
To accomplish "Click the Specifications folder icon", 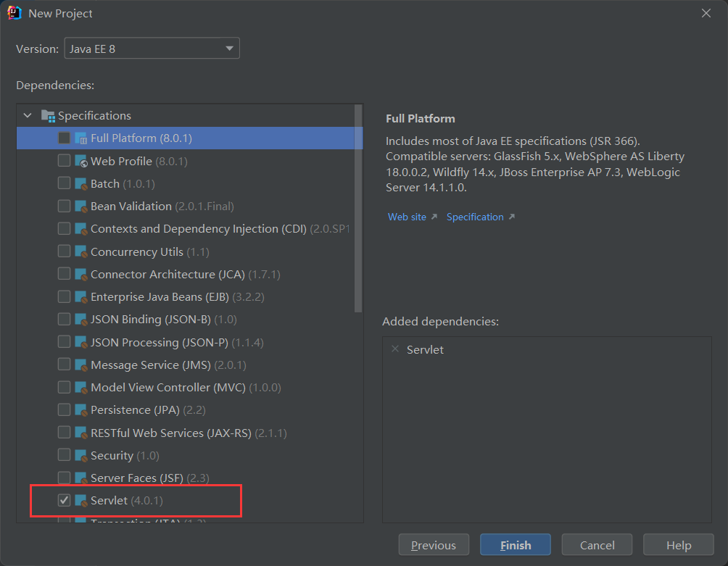I will [x=48, y=115].
